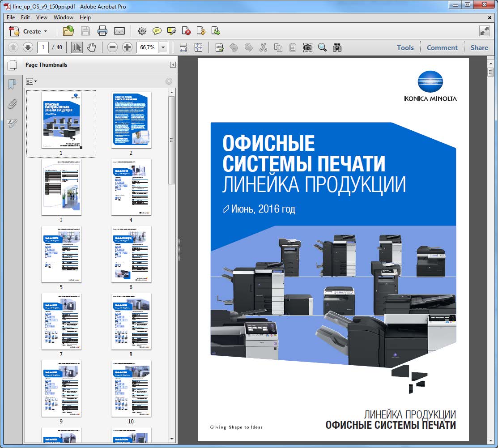Image resolution: width=498 pixels, height=448 pixels.
Task: Select page 2 thumbnail
Action: click(131, 120)
